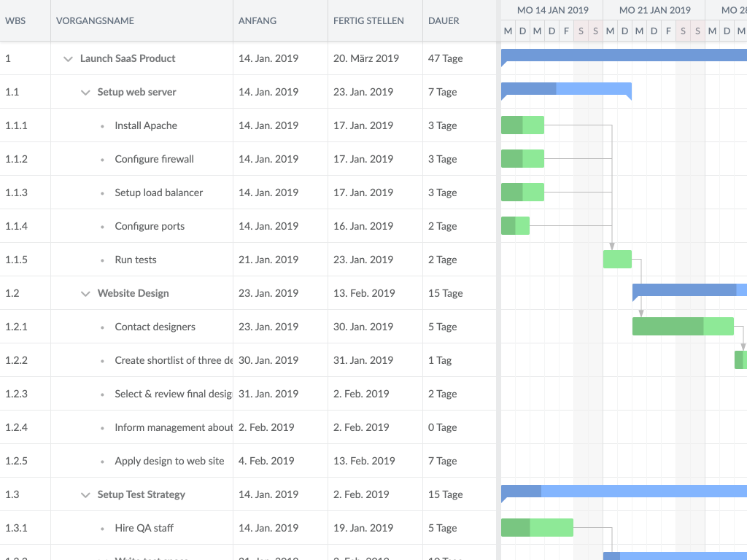Click the Run tests Gantt bar
Image resolution: width=747 pixels, height=560 pixels.
617,260
